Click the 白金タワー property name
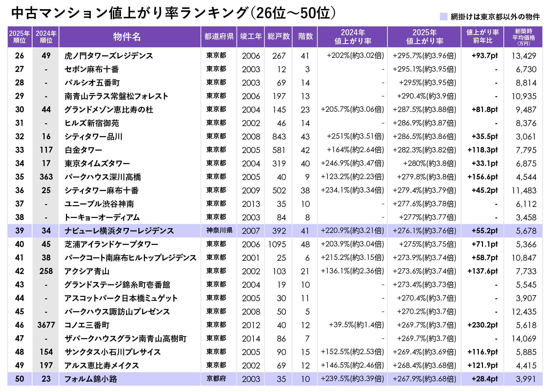Screen dimensions: 550x392 pos(83,150)
